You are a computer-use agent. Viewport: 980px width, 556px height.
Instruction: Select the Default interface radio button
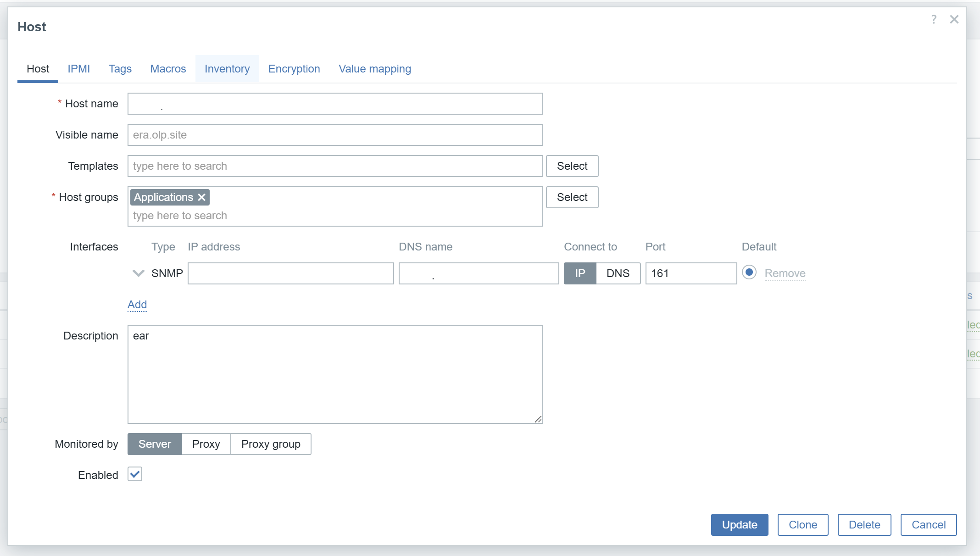pyautogui.click(x=749, y=272)
